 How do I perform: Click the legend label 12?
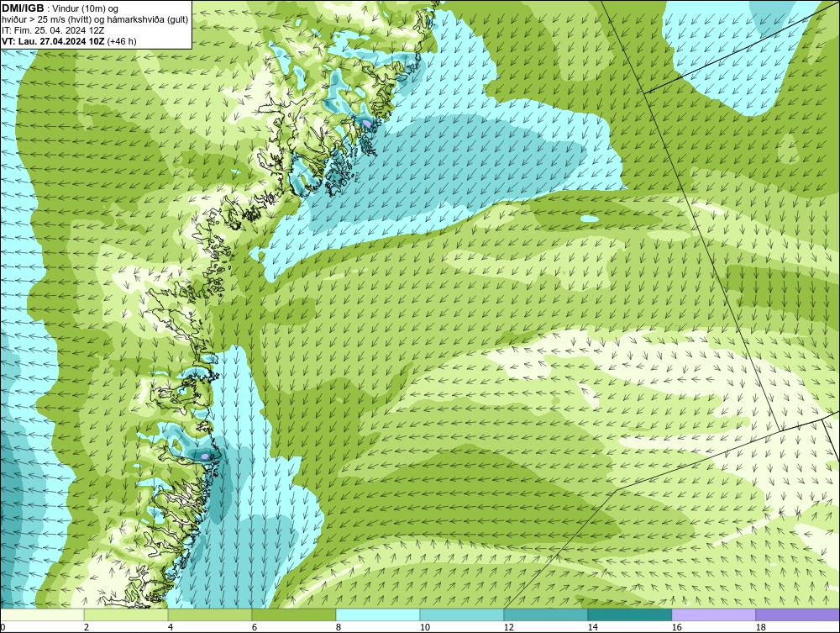click(508, 627)
